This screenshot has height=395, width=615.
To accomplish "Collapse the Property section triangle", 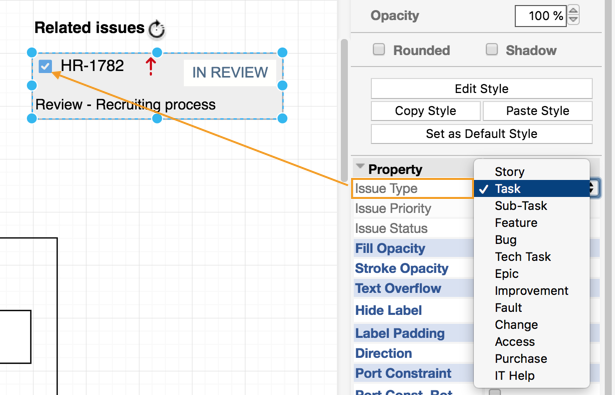I will pos(360,166).
